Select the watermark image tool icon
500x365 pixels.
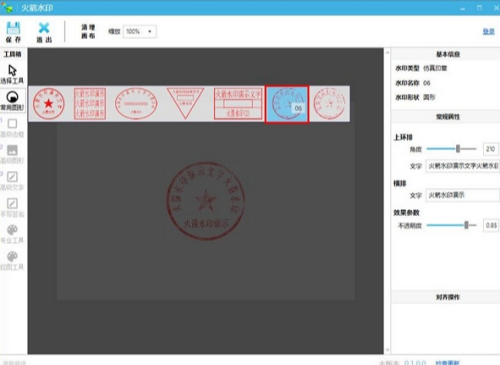[12, 150]
